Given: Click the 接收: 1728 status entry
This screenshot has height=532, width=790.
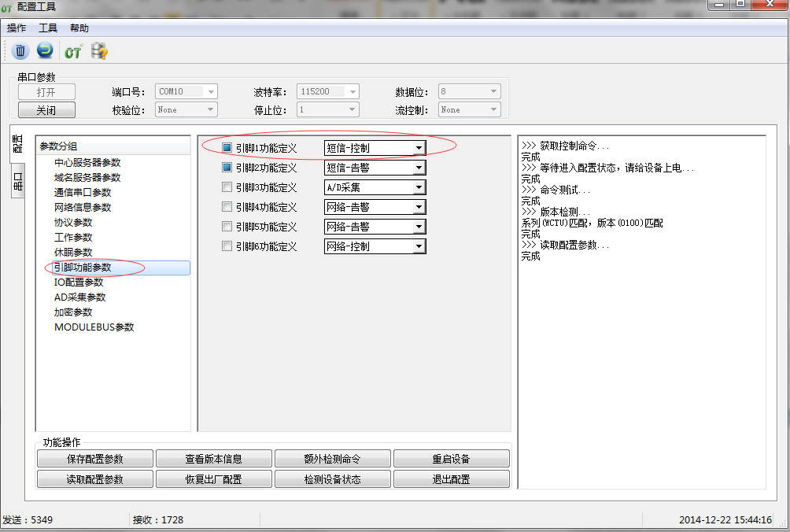Looking at the screenshot, I should tap(157, 520).
